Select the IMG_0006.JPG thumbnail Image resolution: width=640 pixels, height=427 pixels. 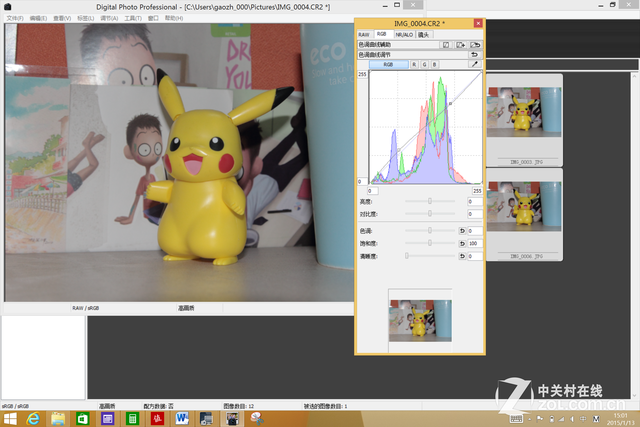(524, 215)
